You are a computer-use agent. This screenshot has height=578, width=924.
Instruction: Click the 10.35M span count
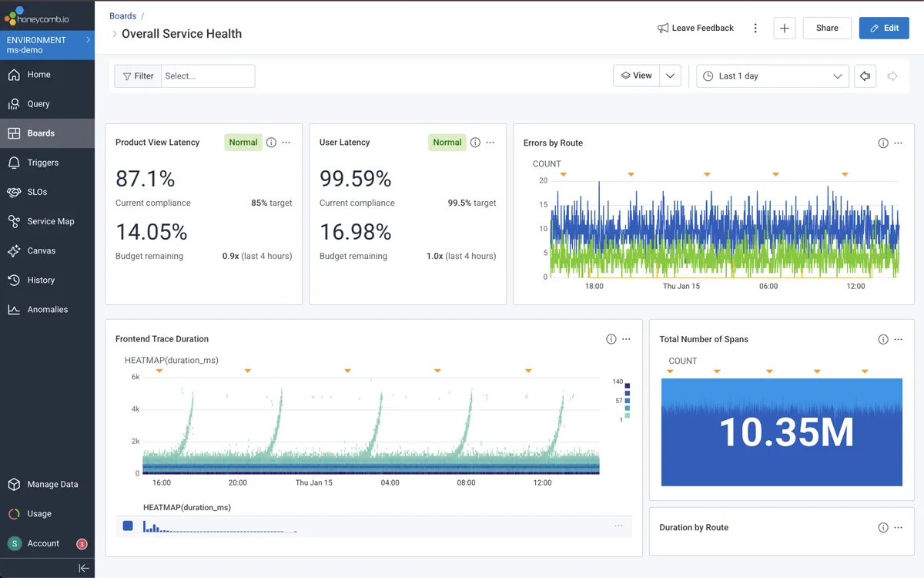tap(786, 433)
